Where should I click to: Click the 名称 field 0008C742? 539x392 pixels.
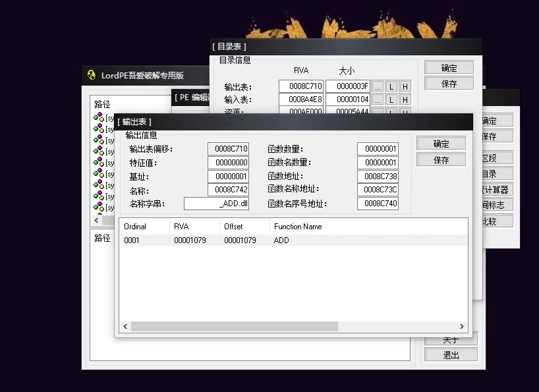228,189
